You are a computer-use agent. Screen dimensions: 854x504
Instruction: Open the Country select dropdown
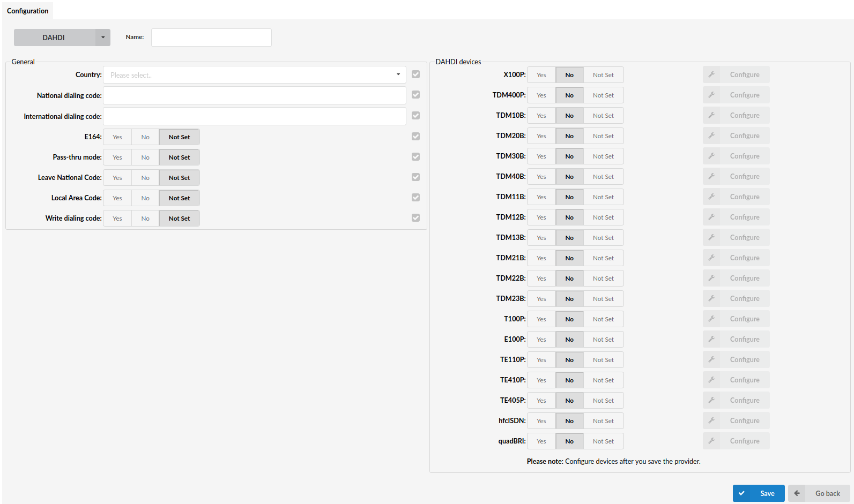[255, 75]
